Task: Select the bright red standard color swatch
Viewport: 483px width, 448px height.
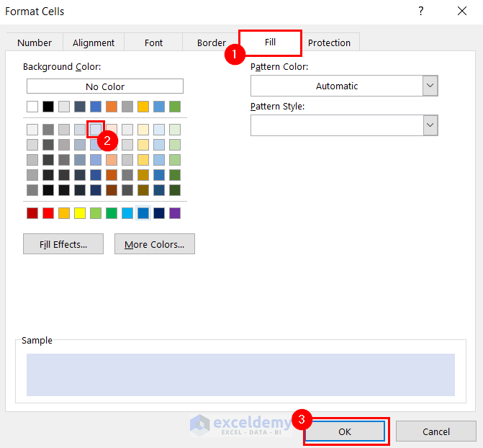Action: [48, 213]
